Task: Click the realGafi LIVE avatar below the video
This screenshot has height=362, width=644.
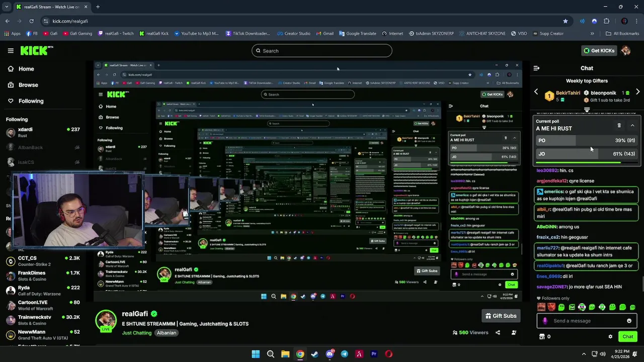Action: pos(106,321)
